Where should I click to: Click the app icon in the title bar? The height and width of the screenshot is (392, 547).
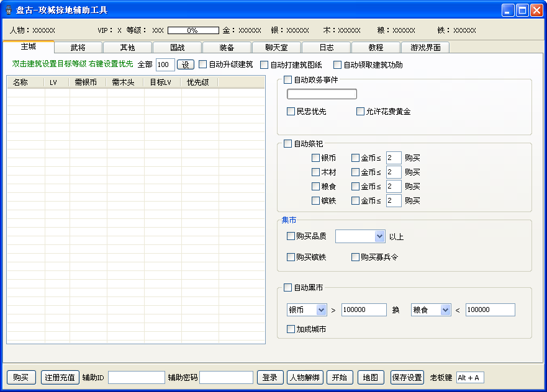(x=9, y=10)
